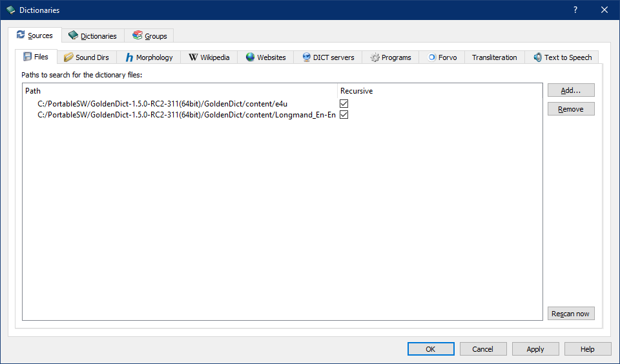The image size is (620, 364).
Task: Open the Text to Speech tab
Action: click(x=562, y=57)
